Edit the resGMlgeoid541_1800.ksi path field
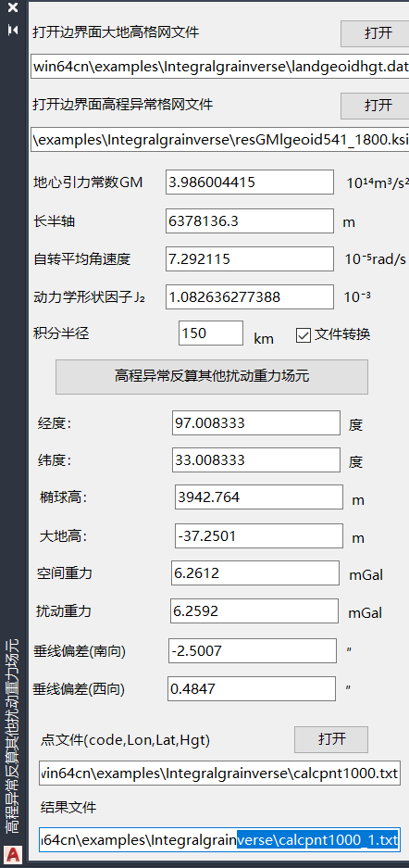Image resolution: width=409 pixels, height=868 pixels. [x=220, y=140]
